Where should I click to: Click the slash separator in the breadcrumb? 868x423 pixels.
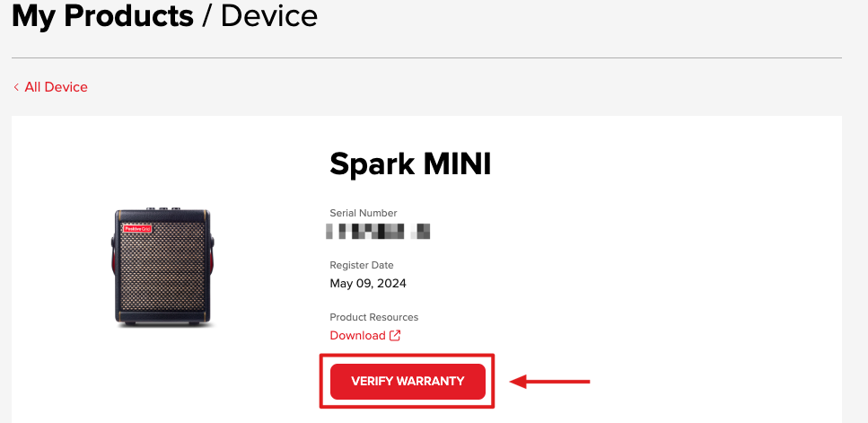point(206,15)
